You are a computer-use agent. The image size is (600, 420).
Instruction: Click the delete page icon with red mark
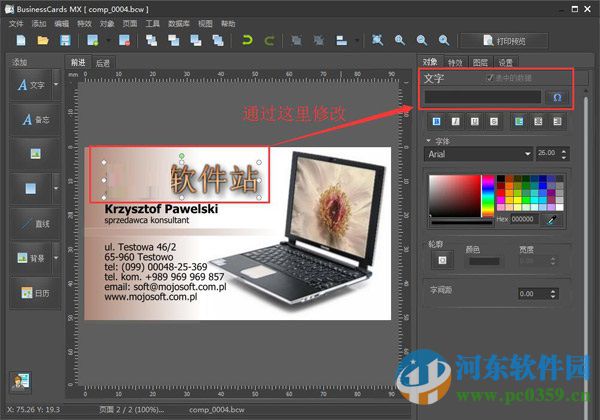pyautogui.click(x=124, y=40)
